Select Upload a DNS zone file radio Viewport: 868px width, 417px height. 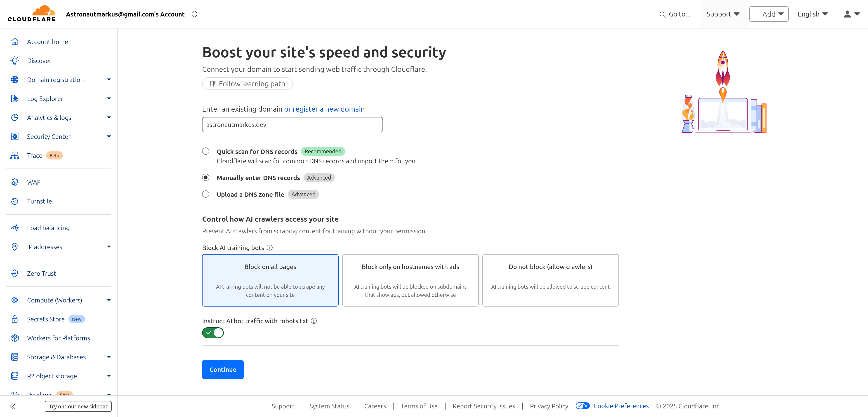point(205,194)
